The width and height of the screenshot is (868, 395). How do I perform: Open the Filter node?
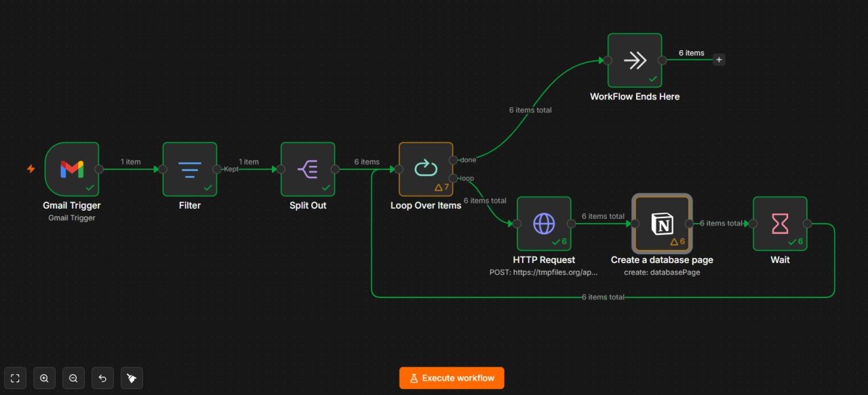click(x=190, y=169)
